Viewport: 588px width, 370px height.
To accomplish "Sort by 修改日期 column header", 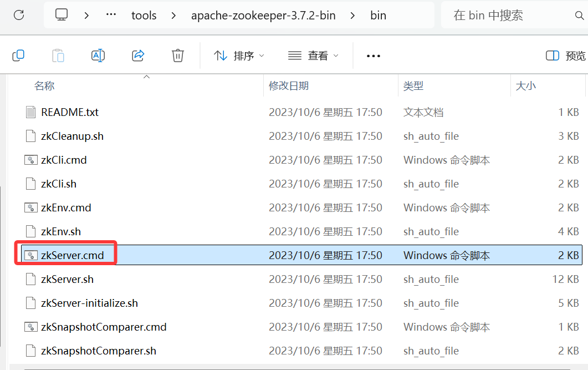I will click(x=288, y=86).
